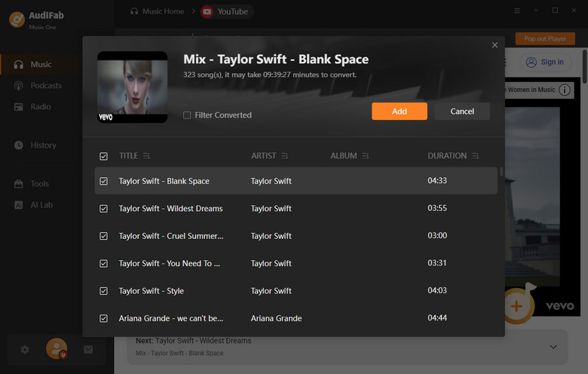Click the orange plus add-music button
Viewport: 588px width, 374px height.
pos(516,306)
